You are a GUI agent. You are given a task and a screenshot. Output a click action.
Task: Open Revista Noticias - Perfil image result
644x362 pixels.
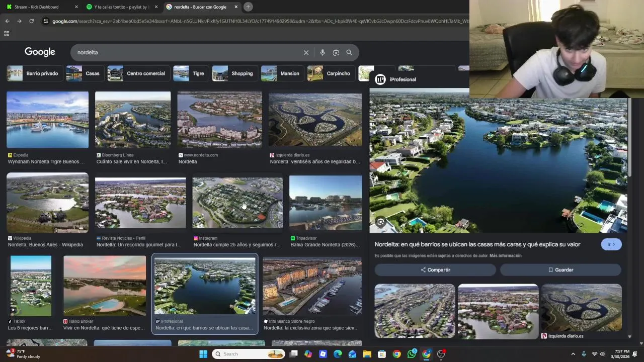(x=140, y=203)
